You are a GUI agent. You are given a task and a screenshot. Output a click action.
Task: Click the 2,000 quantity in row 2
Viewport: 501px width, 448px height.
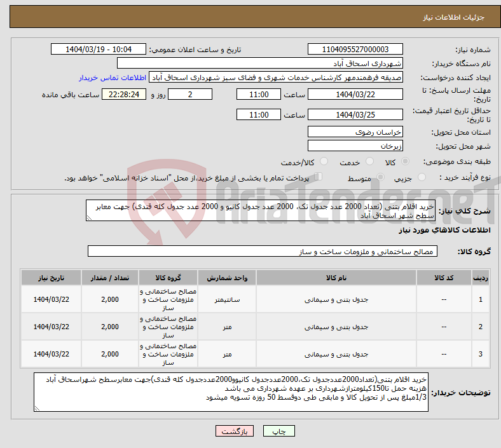[110, 327]
